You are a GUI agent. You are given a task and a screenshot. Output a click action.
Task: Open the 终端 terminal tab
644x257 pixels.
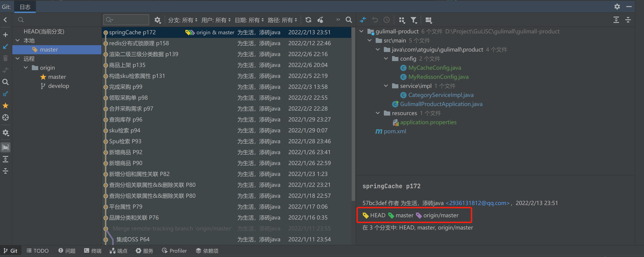pos(93,251)
